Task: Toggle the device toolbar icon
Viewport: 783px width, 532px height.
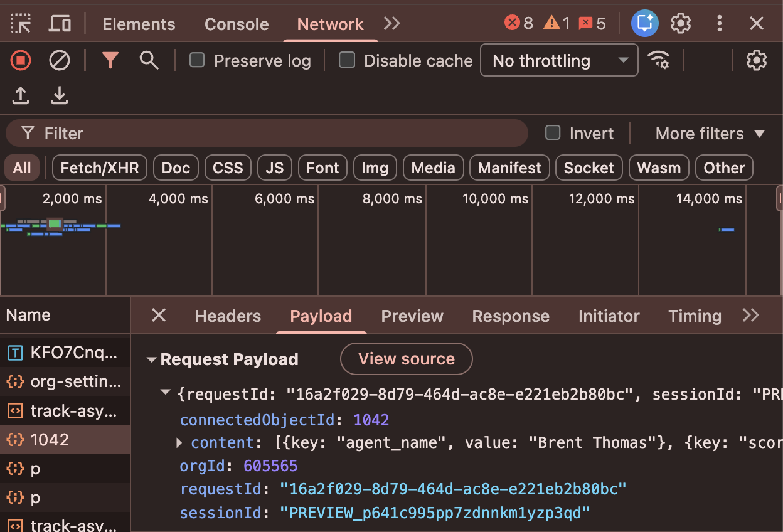Action: pos(60,24)
